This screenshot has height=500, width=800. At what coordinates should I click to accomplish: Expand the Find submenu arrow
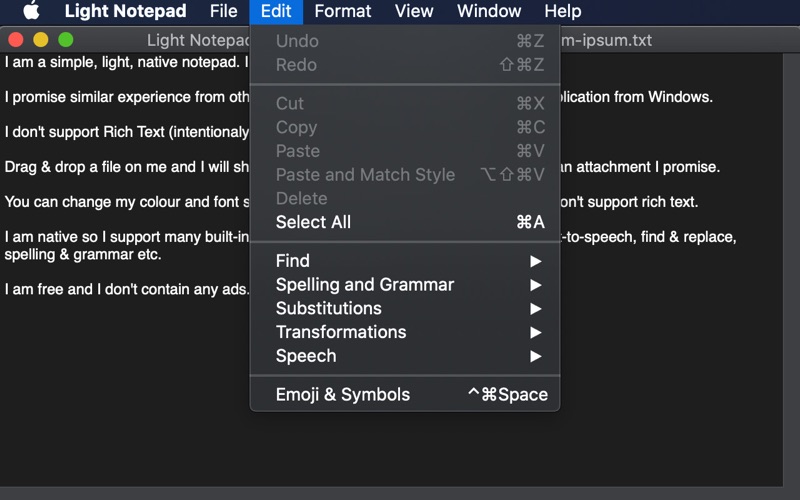[535, 261]
